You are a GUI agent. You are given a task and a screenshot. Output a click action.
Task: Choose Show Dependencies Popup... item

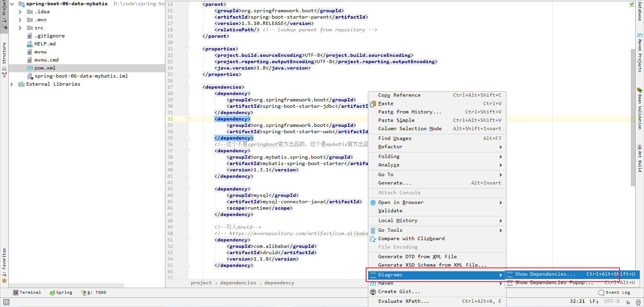point(572,282)
